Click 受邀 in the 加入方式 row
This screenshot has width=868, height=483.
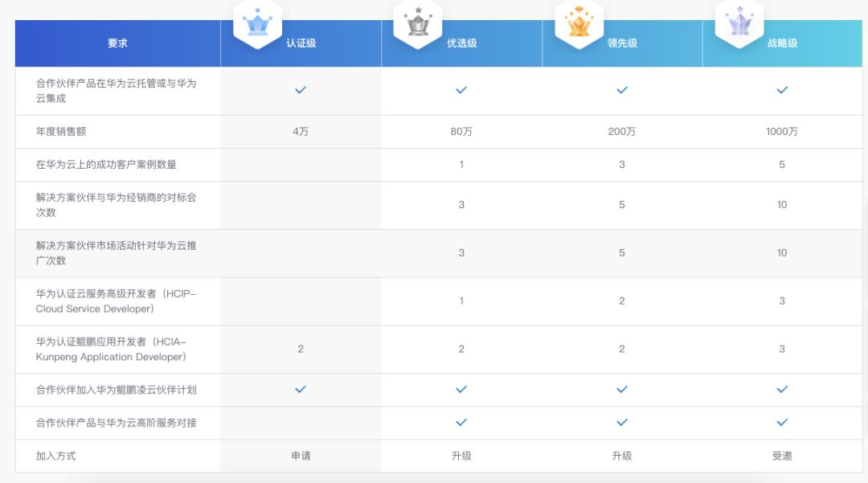click(782, 456)
